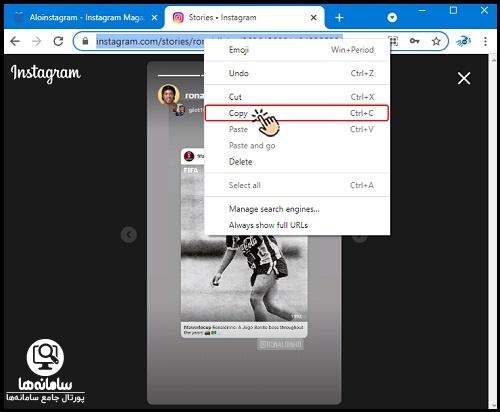The height and width of the screenshot is (412, 500).
Task: Bookmark this page with the star icon
Action: click(436, 41)
